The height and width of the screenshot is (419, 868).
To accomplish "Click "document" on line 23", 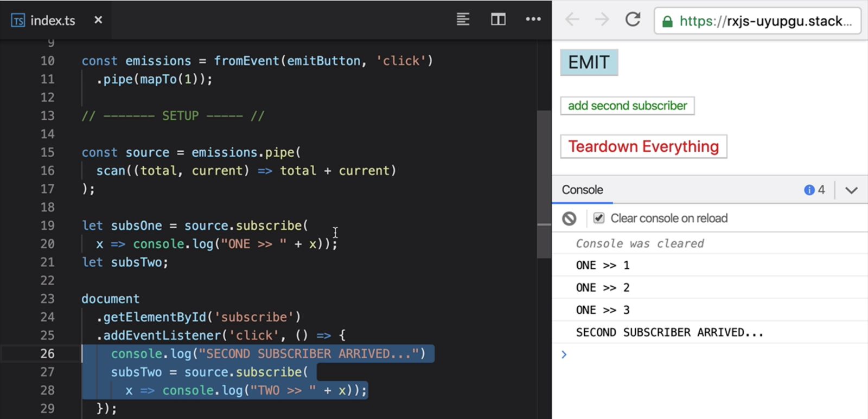I will tap(110, 299).
